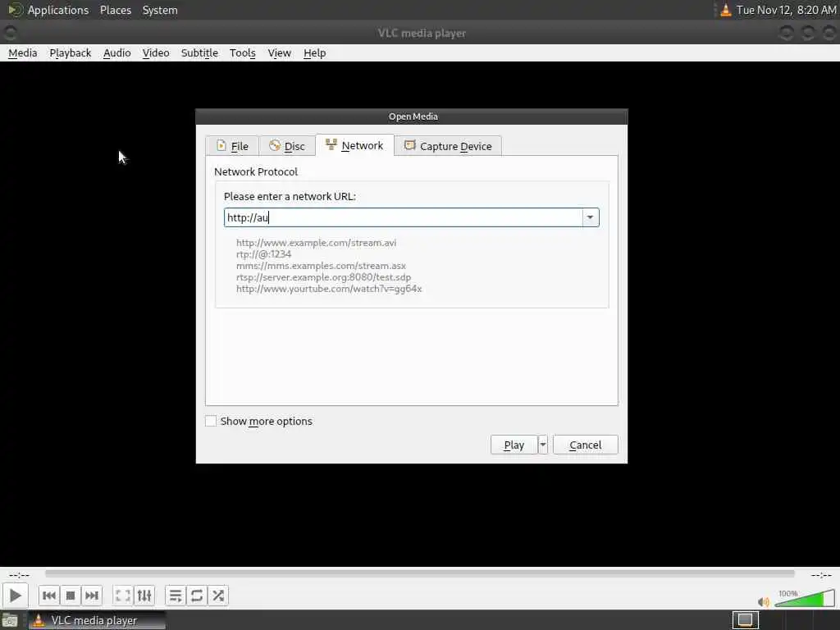This screenshot has height=630, width=840.
Task: Select the Network tab
Action: click(354, 145)
